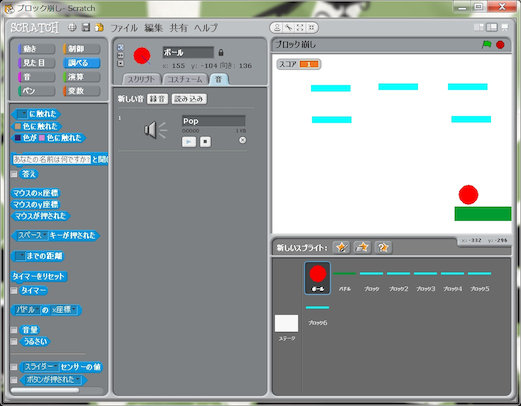
Task: Click the red stop all button
Action: click(x=500, y=45)
